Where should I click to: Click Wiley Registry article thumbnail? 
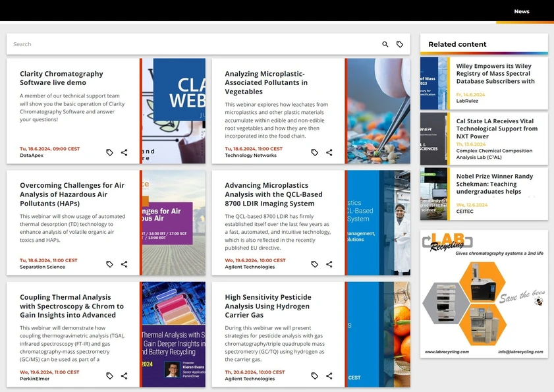tap(433, 84)
